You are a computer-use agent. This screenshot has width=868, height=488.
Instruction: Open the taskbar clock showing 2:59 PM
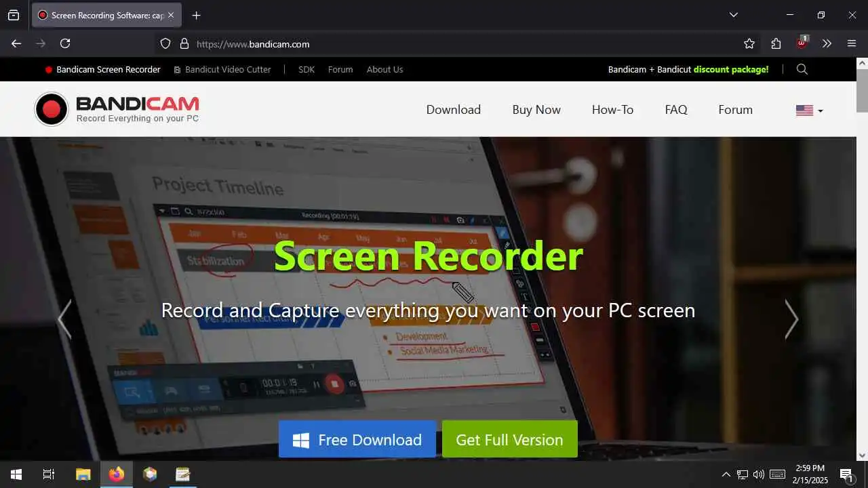[x=810, y=474]
